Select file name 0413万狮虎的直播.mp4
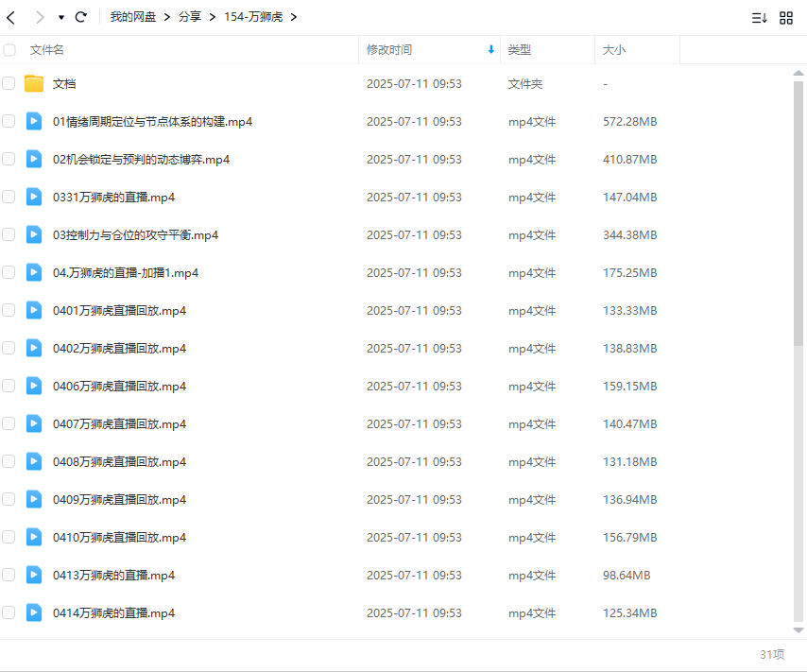The width and height of the screenshot is (807, 672). click(x=113, y=576)
